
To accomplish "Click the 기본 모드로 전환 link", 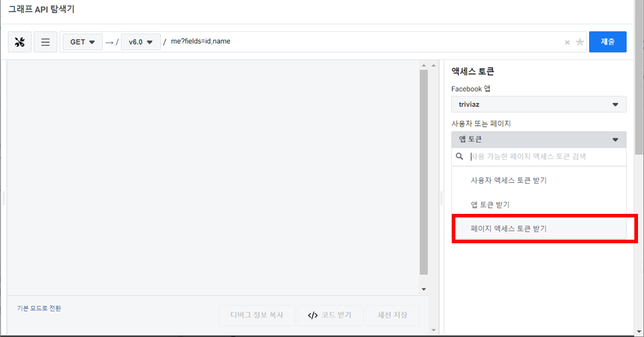I will click(x=38, y=308).
